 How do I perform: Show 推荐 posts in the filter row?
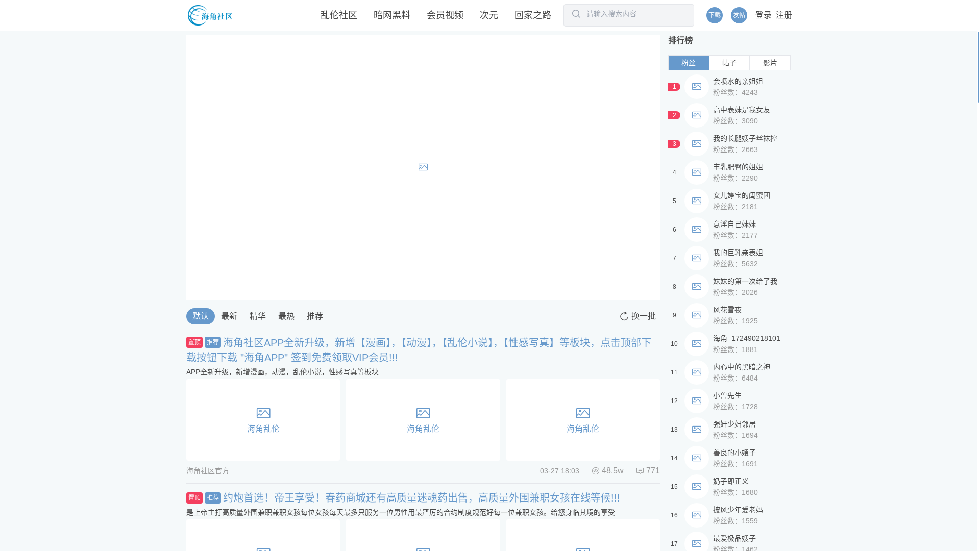[x=315, y=316]
